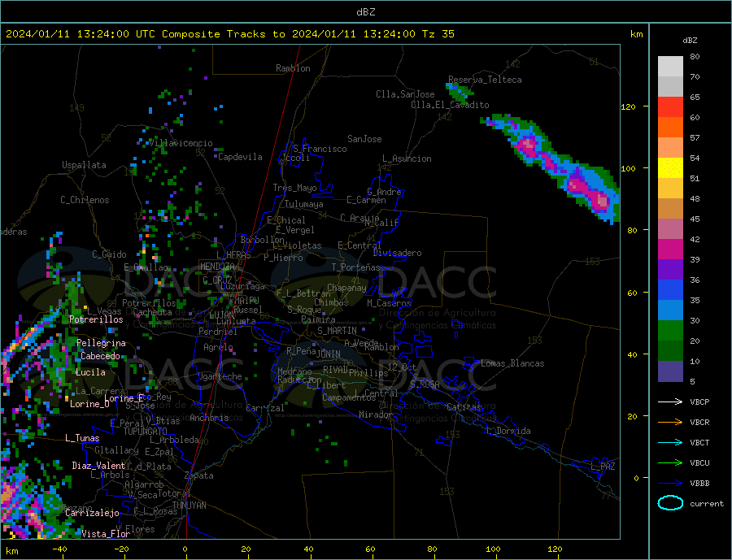Screen dimensions: 732x560
Task: Click the 'S_Francisco' place label
Action: pyautogui.click(x=320, y=149)
